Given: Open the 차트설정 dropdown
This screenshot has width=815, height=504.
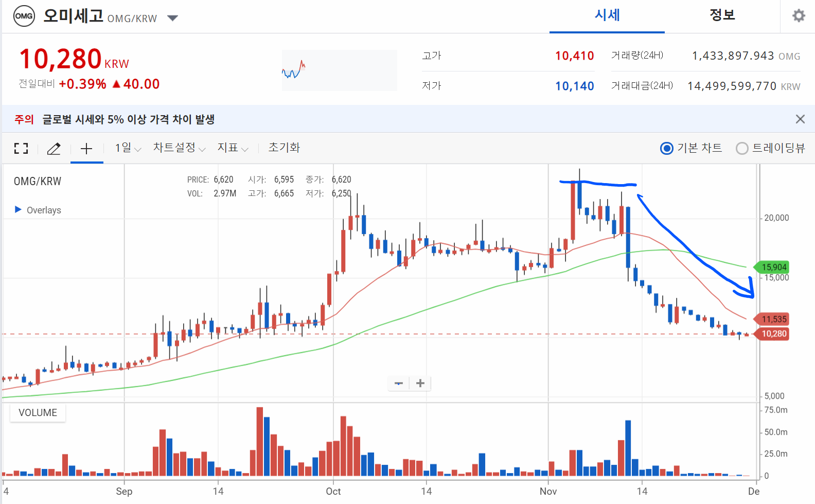Looking at the screenshot, I should (180, 148).
